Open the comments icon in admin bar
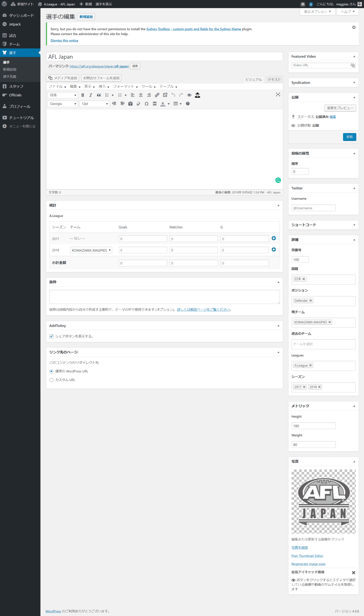Viewport: 364px width, 616px height. (303, 4)
